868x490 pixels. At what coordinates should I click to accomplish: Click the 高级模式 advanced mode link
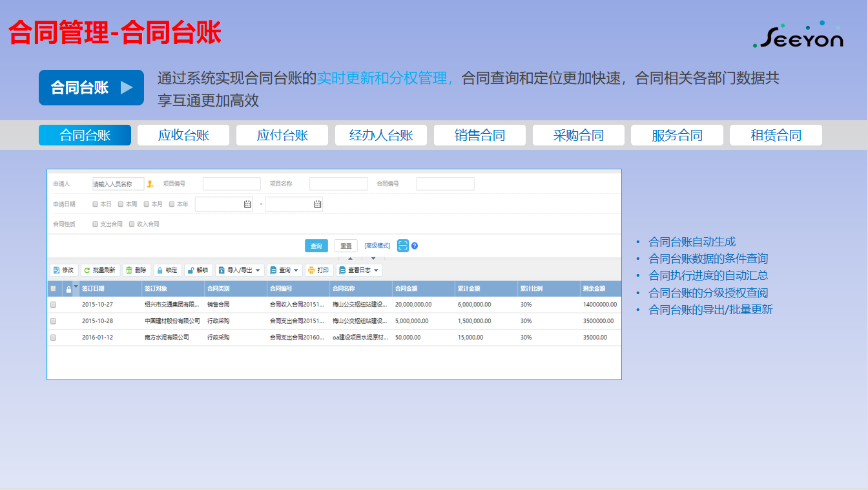[377, 246]
